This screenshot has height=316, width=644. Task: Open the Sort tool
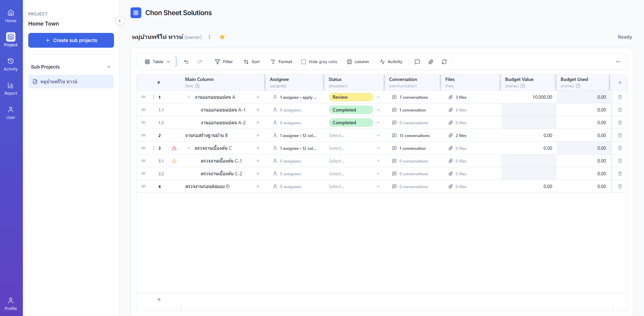(x=252, y=62)
